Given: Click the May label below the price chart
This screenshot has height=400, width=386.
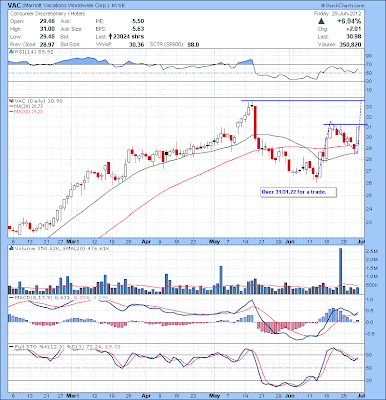Looking at the screenshot, I should [x=215, y=241].
